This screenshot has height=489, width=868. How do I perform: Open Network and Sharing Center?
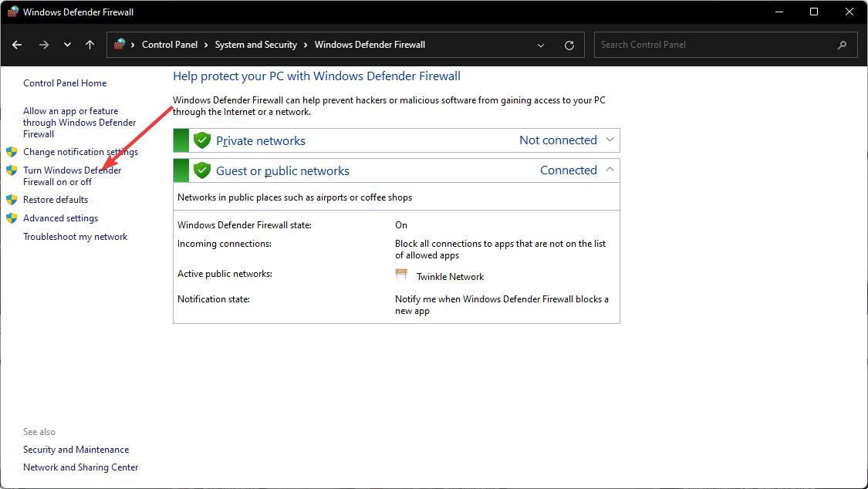click(x=80, y=467)
